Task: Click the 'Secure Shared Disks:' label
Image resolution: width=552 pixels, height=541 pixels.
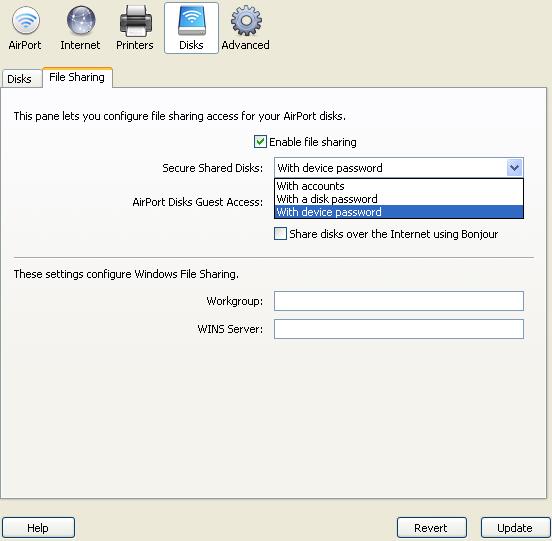Action: coord(213,168)
